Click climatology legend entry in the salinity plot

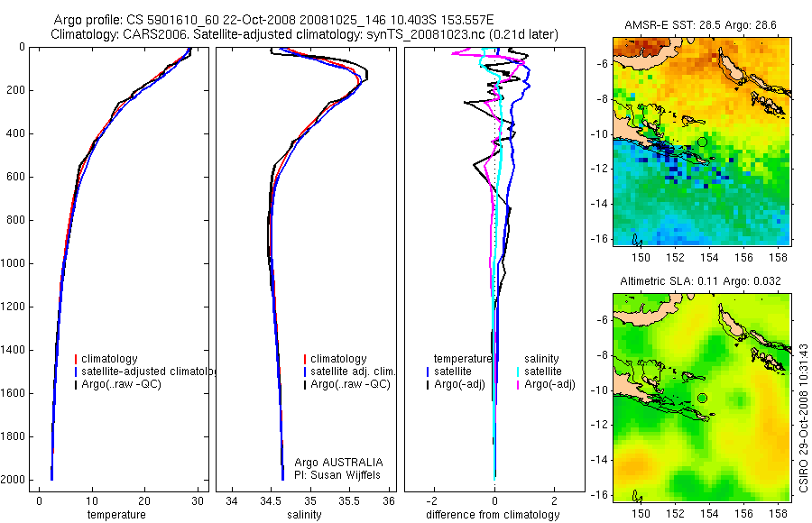(338, 359)
